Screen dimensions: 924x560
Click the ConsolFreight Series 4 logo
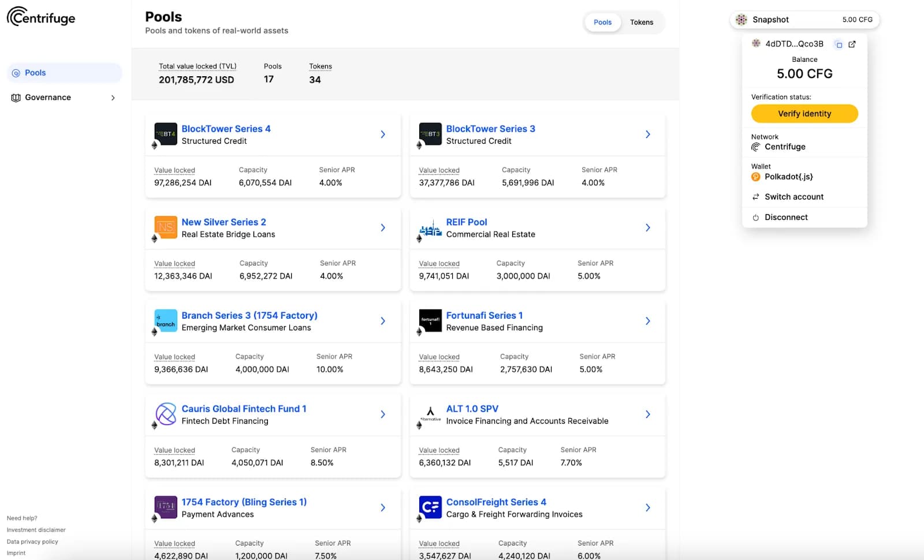pos(430,507)
